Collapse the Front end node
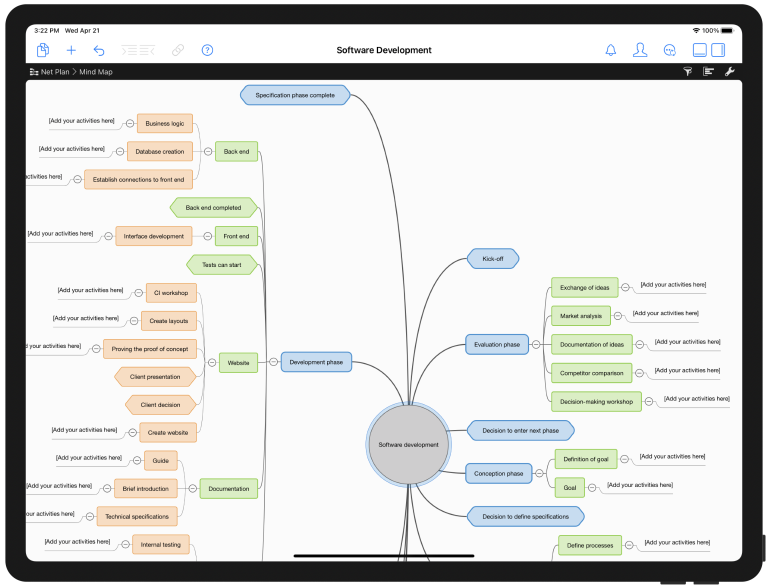 [x=208, y=236]
